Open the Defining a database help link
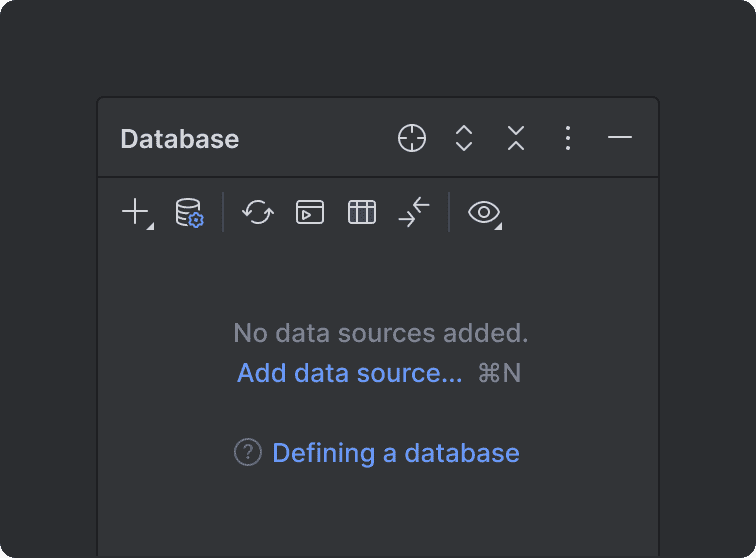This screenshot has width=756, height=558. click(396, 453)
